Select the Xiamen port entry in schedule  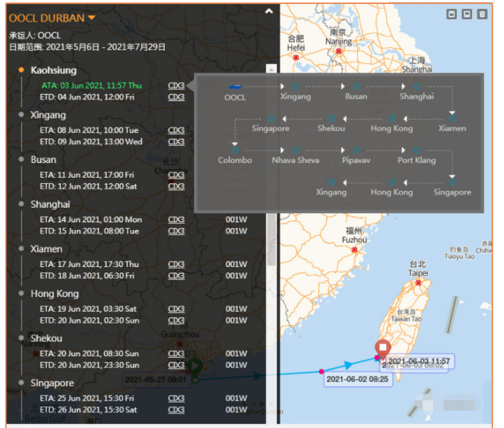pos(46,249)
